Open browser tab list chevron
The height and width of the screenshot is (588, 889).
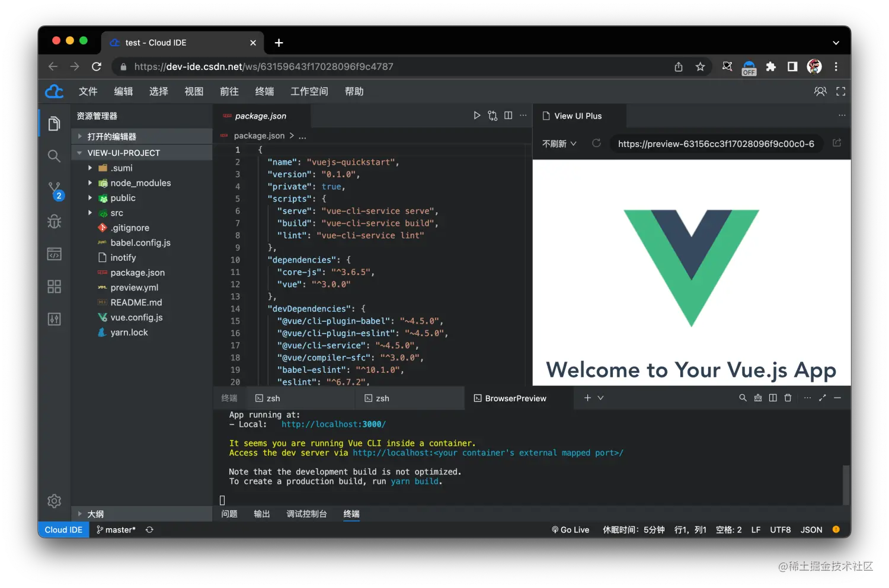pyautogui.click(x=836, y=43)
